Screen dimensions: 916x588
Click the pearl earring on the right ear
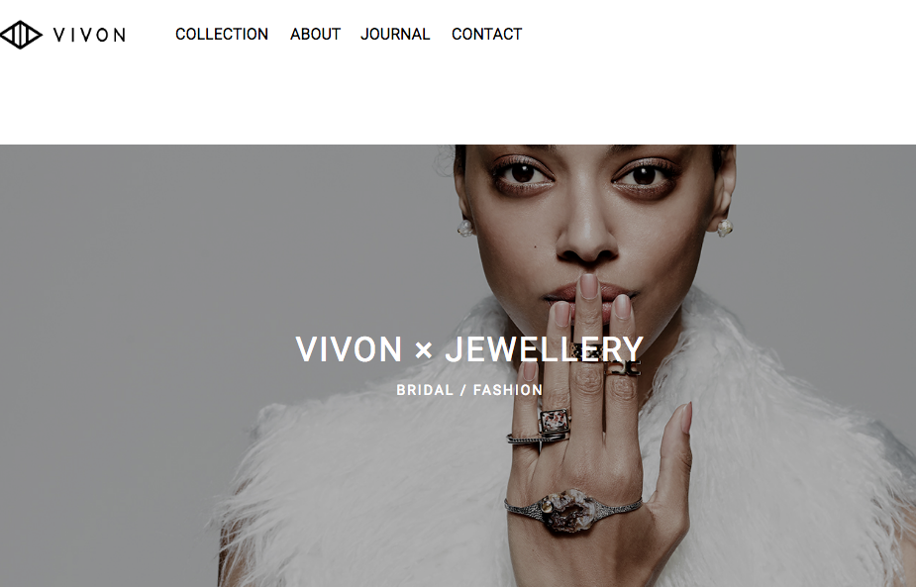[x=725, y=228]
